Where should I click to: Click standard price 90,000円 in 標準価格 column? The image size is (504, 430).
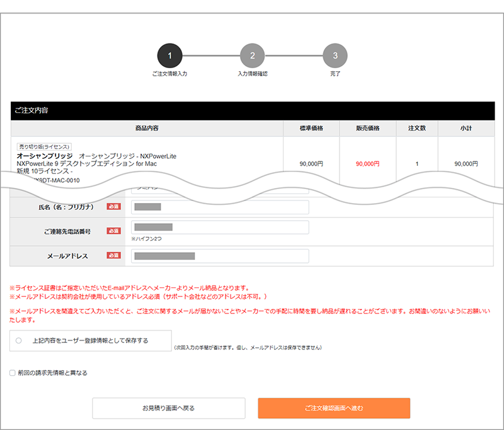[311, 164]
